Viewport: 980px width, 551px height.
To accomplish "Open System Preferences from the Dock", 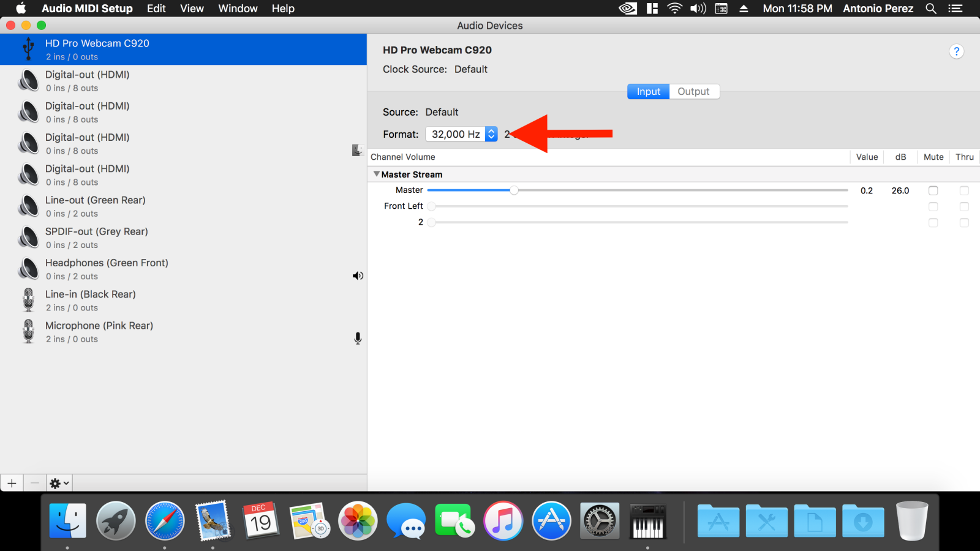I will (x=600, y=520).
